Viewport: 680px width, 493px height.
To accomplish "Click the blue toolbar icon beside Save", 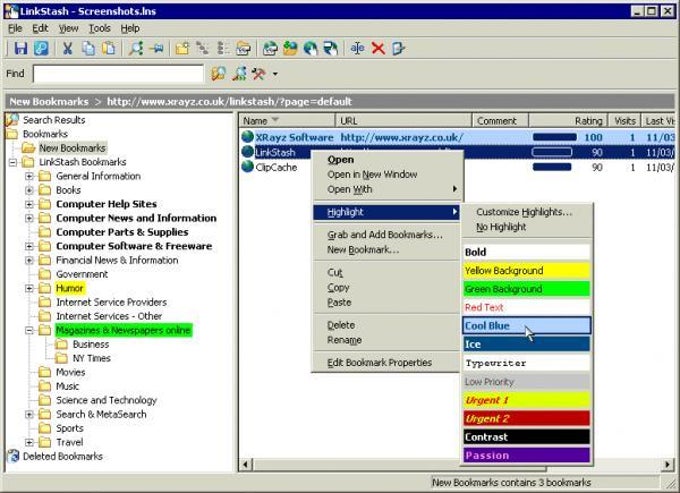I will [41, 48].
